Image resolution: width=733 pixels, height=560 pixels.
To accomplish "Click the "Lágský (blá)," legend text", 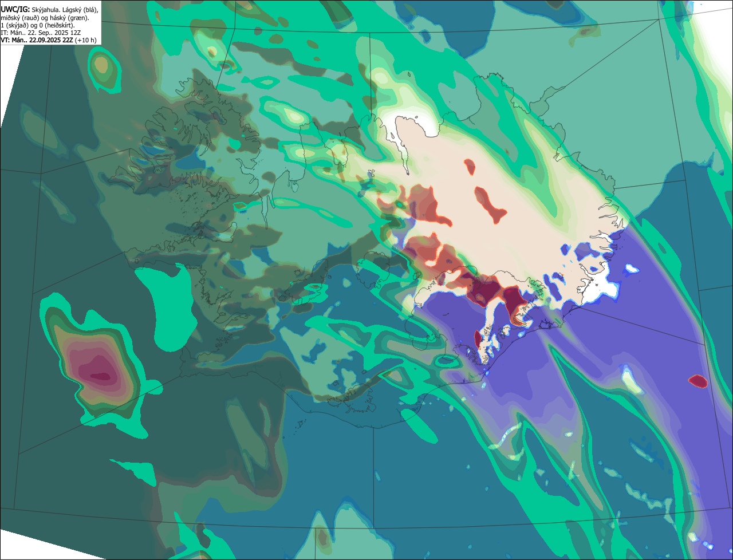I will tap(80, 10).
